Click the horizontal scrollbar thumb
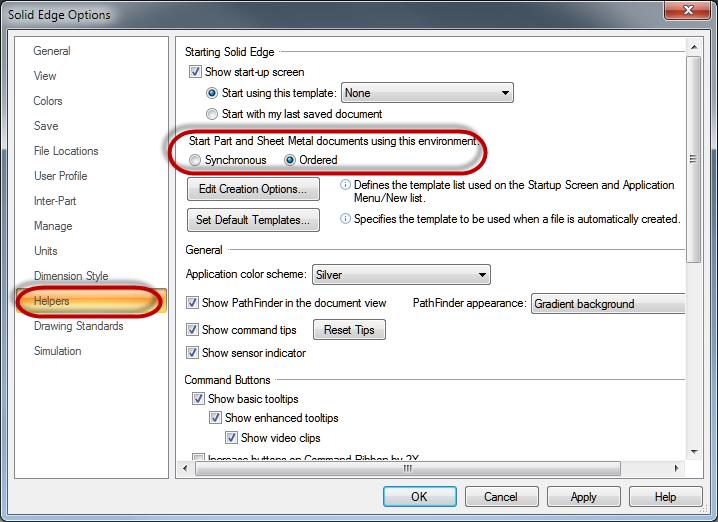The image size is (718, 522). (408, 468)
